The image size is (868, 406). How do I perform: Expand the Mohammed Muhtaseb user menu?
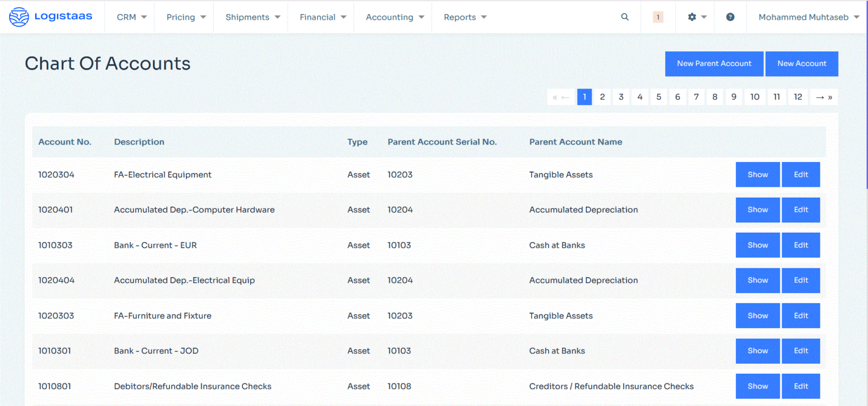pyautogui.click(x=806, y=17)
